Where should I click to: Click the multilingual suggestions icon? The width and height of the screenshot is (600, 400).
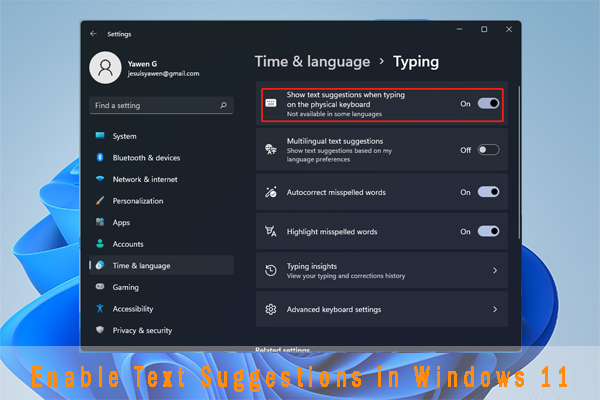tap(271, 149)
